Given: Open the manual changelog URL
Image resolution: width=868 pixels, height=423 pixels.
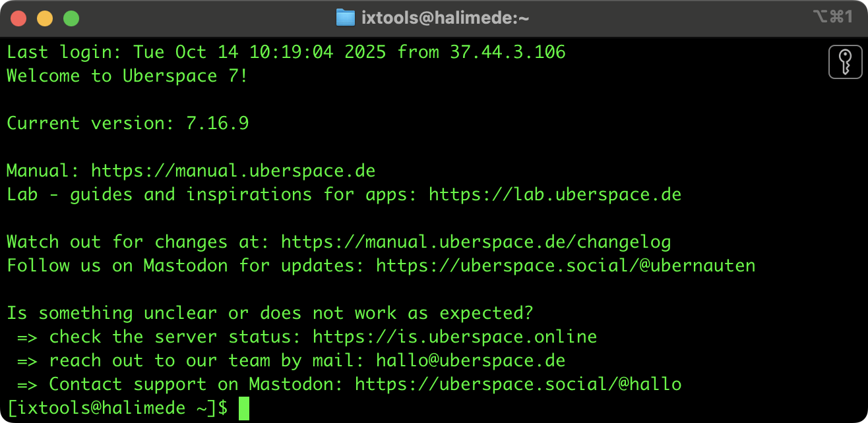Looking at the screenshot, I should pos(476,242).
